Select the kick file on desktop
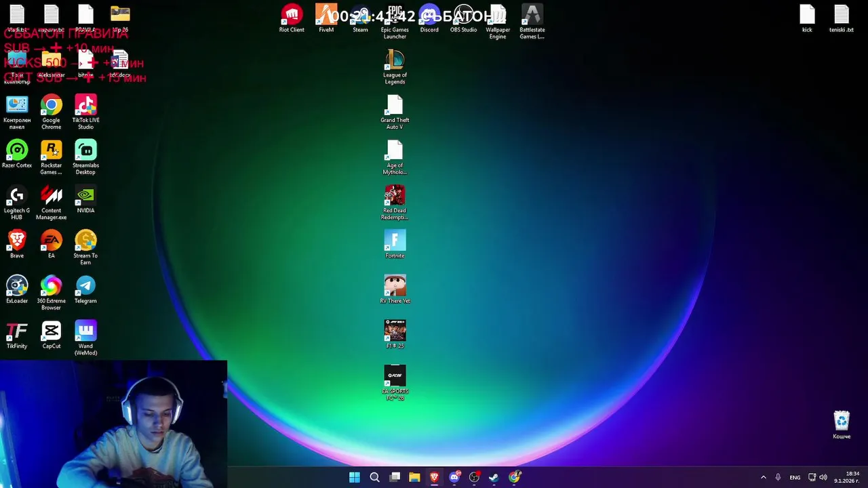The width and height of the screenshot is (868, 488). 807,18
